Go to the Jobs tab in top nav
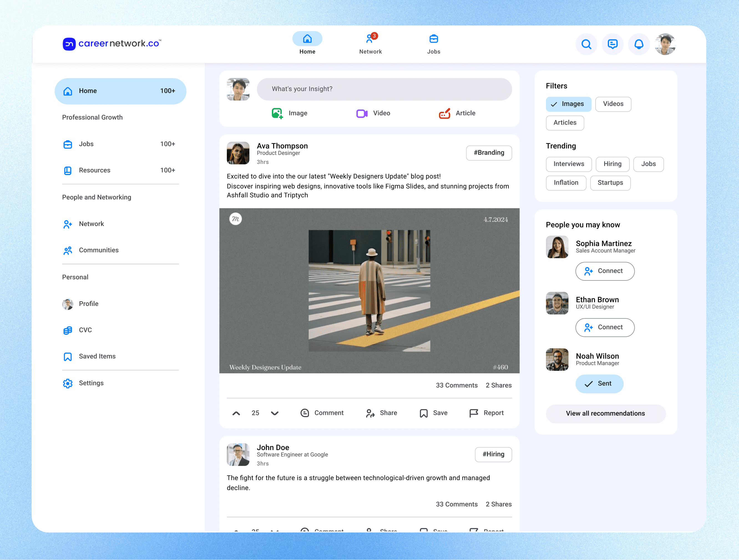Image resolution: width=739 pixels, height=560 pixels. pos(433,44)
